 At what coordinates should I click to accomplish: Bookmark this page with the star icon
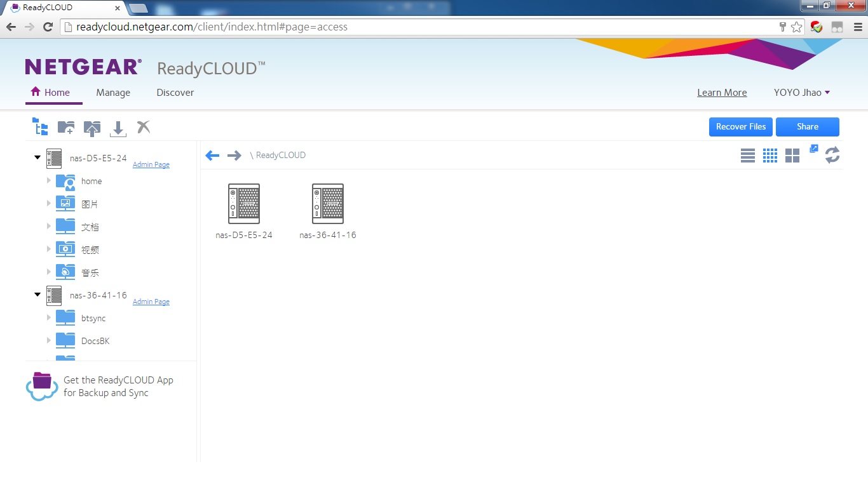[797, 27]
